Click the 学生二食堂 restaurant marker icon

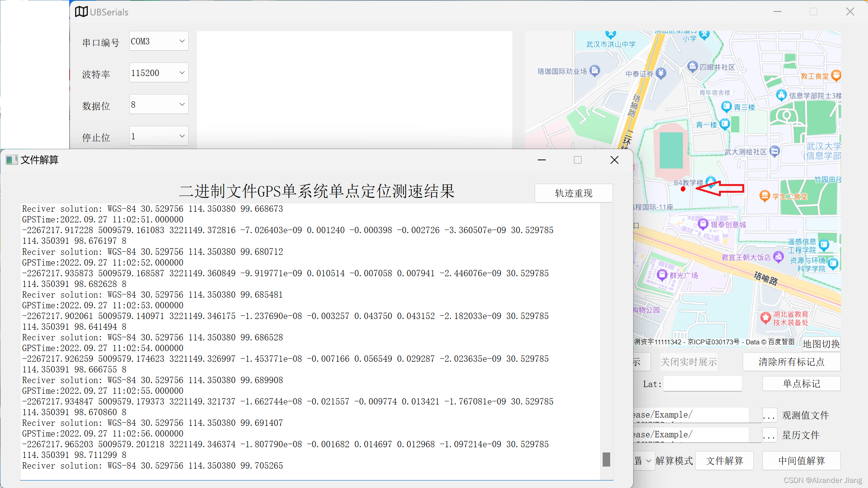765,196
